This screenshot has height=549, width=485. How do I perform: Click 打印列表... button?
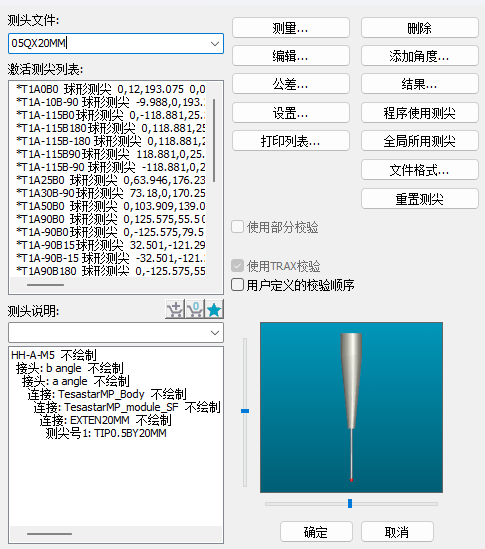point(291,141)
